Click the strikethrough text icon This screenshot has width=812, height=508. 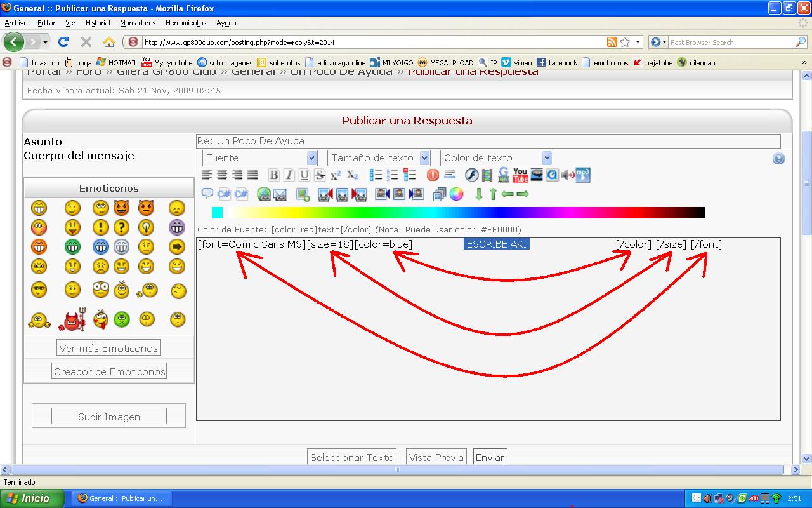tap(320, 176)
